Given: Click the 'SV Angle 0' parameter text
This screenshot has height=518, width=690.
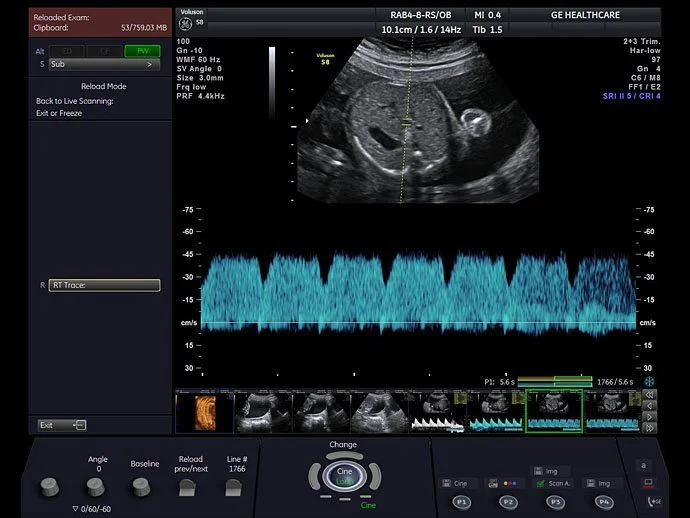Looking at the screenshot, I should point(199,69).
